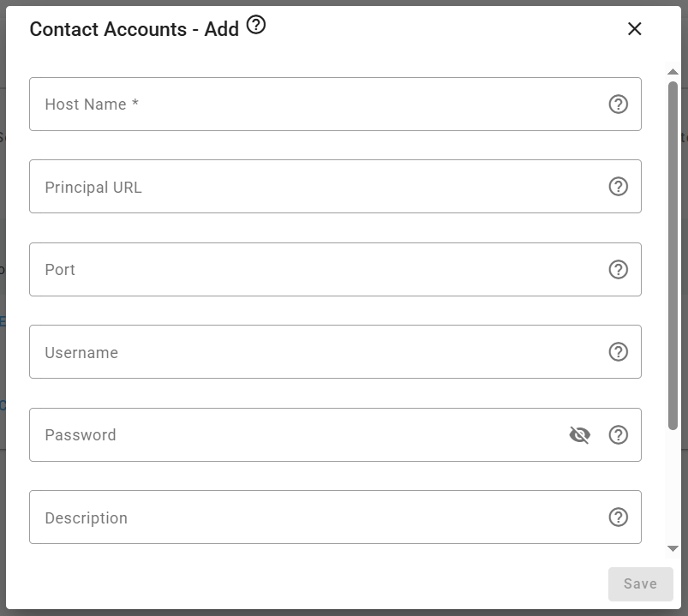Click the dialog's vertical scrollbar thumb
The image size is (688, 616).
point(673,255)
